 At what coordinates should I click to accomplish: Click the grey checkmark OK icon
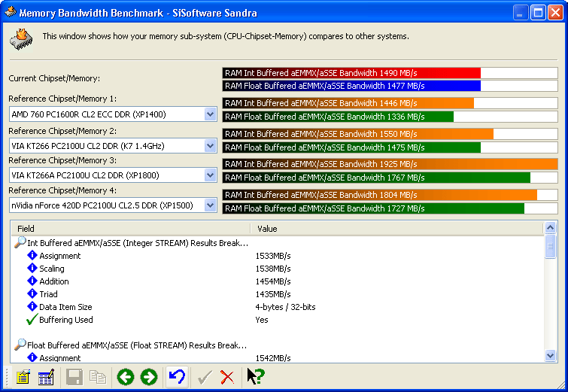coord(205,377)
